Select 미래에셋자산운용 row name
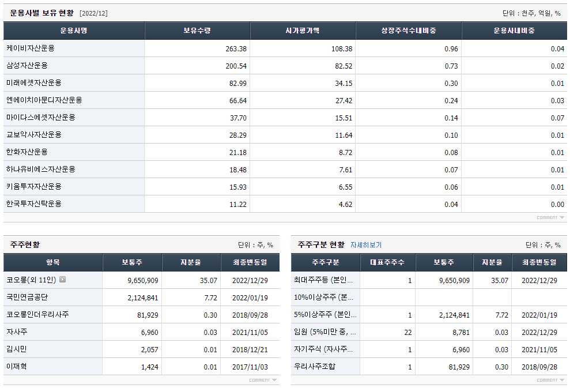 tap(34, 83)
